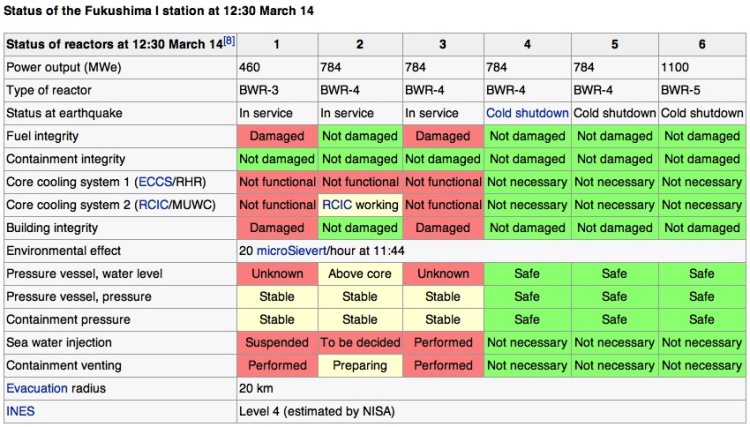Click the reactor '5' column header

[x=615, y=44]
